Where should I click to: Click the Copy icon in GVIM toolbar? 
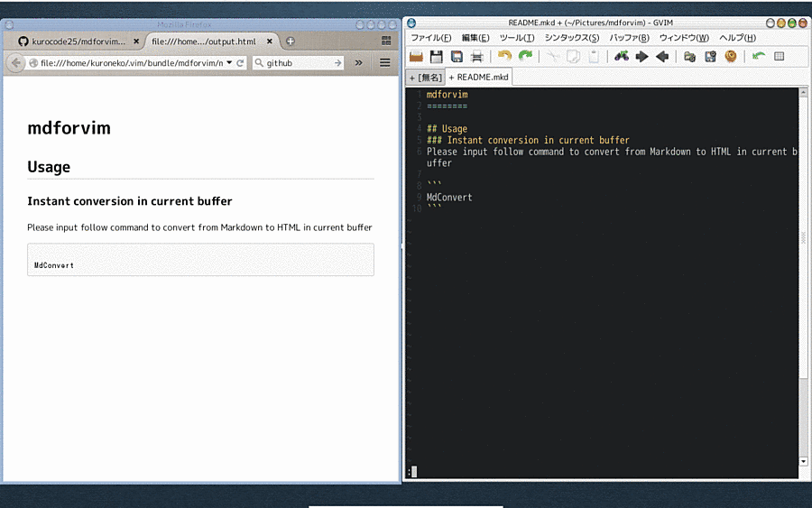(573, 56)
